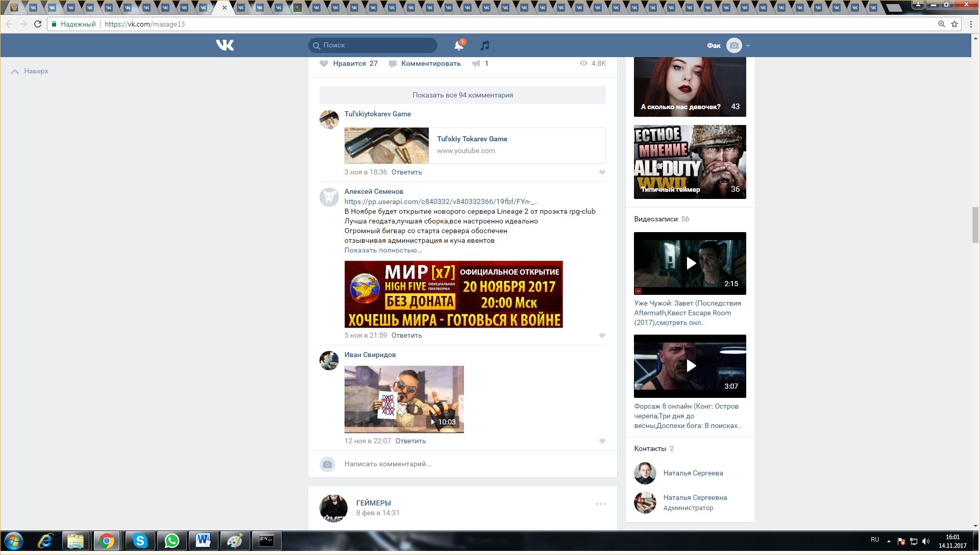Reload the page with the refresh icon
980x555 pixels.
38,24
